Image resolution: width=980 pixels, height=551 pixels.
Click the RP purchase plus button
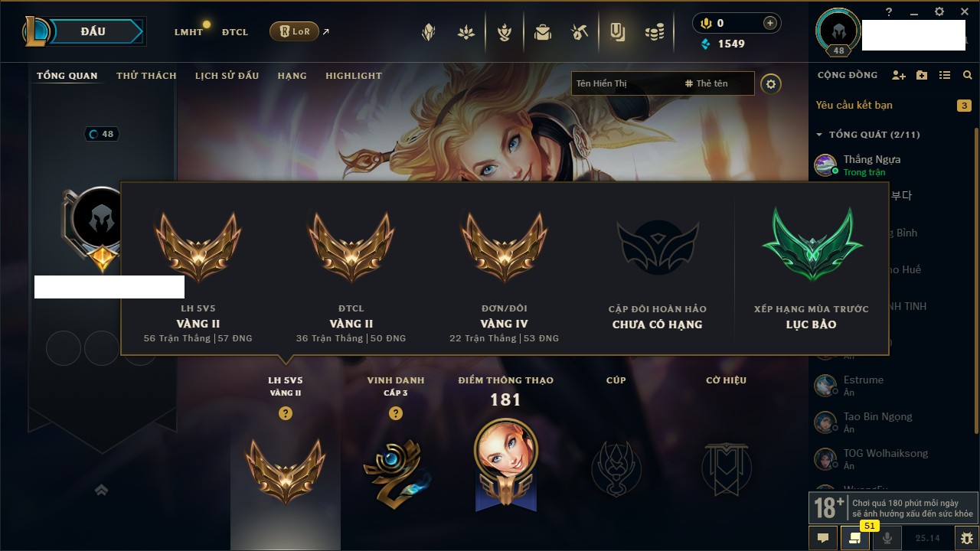coord(770,23)
